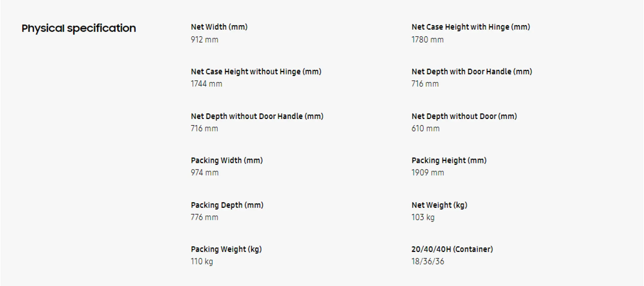
Task: Click the Packing Weight (kg) label
Action: [226, 249]
